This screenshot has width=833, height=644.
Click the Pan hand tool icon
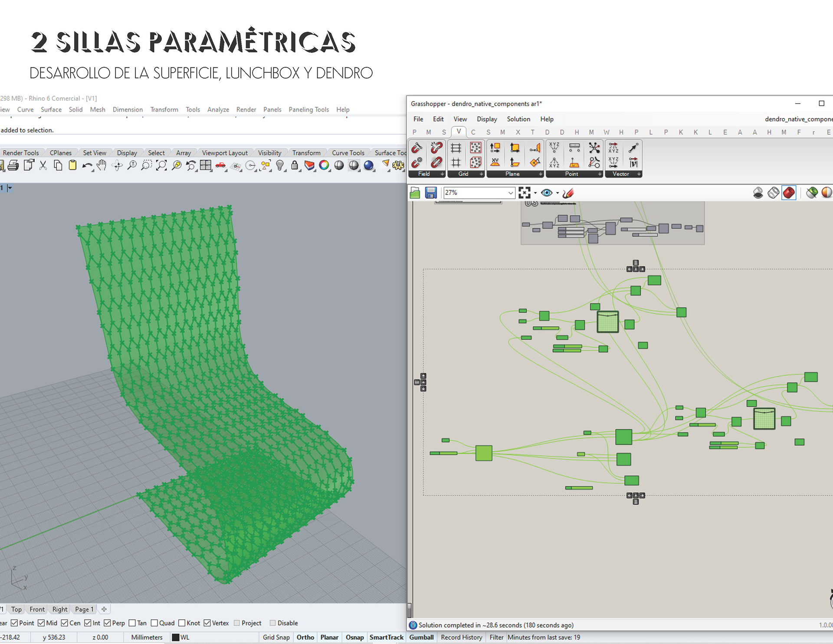[102, 165]
